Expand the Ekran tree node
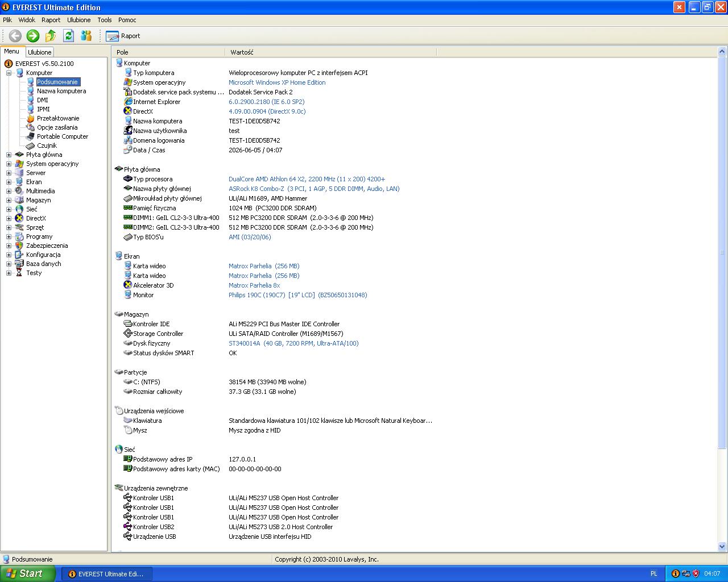This screenshot has height=582, width=728. coord(9,182)
